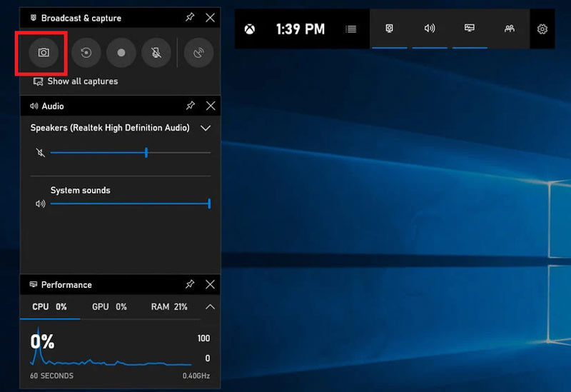Unmute the speakers via mute icon
Image resolution: width=571 pixels, height=392 pixels.
tap(41, 153)
